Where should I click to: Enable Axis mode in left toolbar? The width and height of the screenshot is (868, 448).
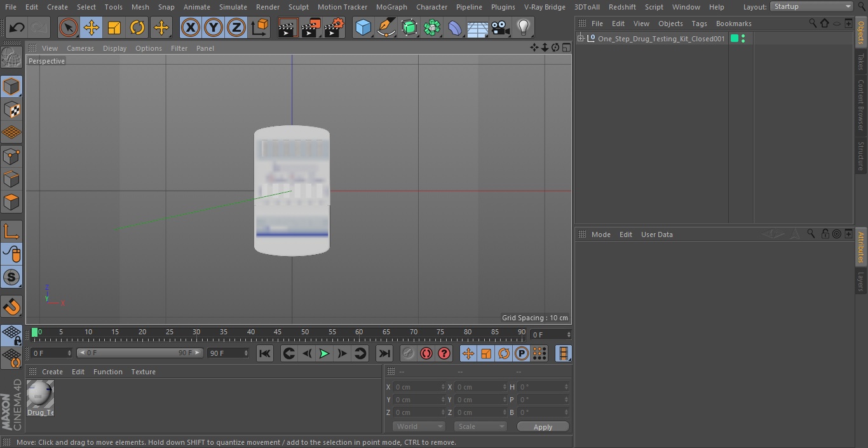[11, 231]
